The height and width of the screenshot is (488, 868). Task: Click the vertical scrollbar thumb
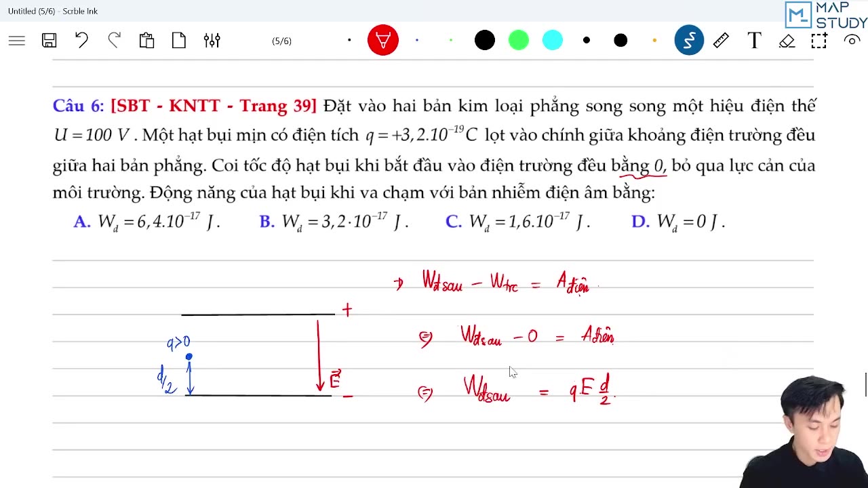[865, 384]
